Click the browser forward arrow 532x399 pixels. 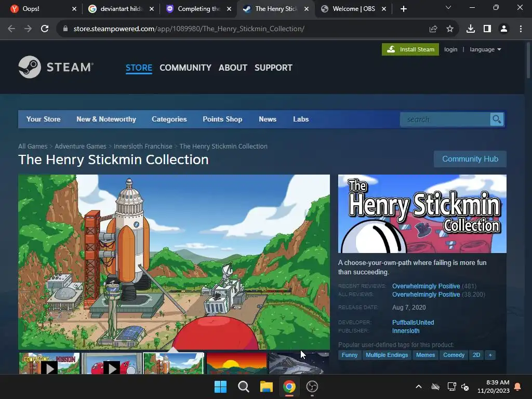click(x=28, y=29)
